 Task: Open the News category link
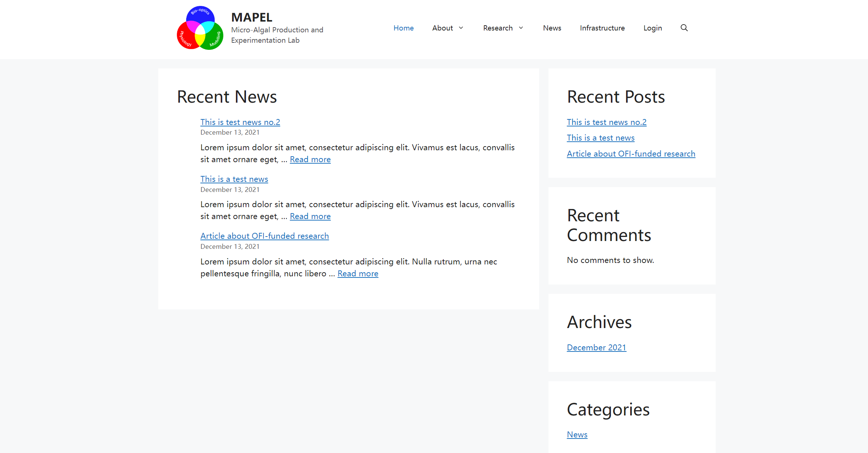577,434
